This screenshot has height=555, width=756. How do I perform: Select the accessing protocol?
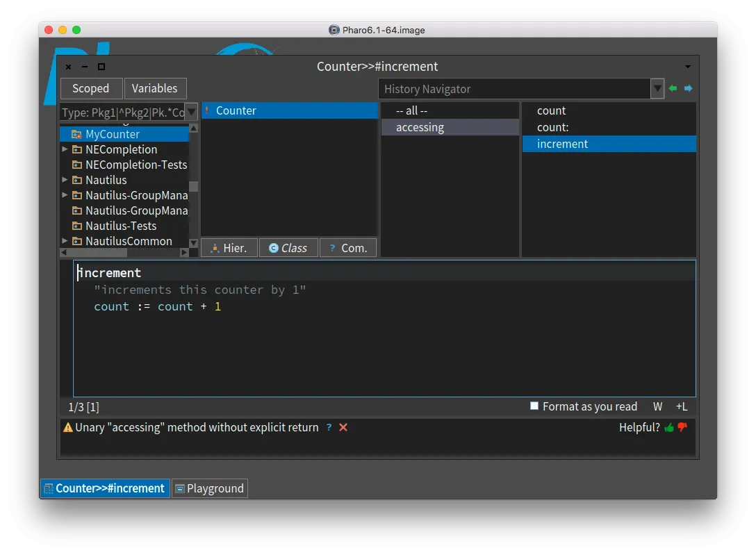pos(450,127)
